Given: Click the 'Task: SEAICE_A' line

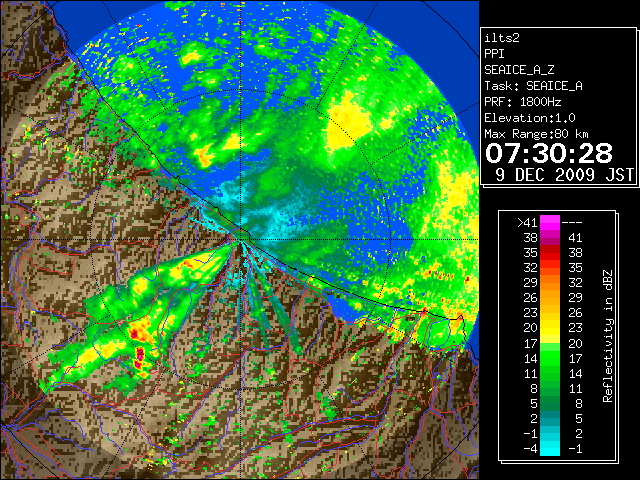Looking at the screenshot, I should (x=533, y=86).
